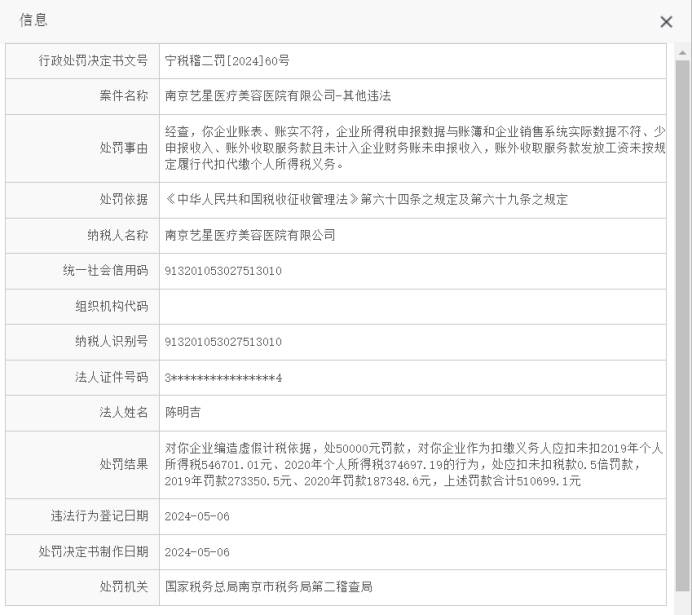Click the scrollbar up arrow
This screenshot has height=615, width=692.
coord(682,49)
